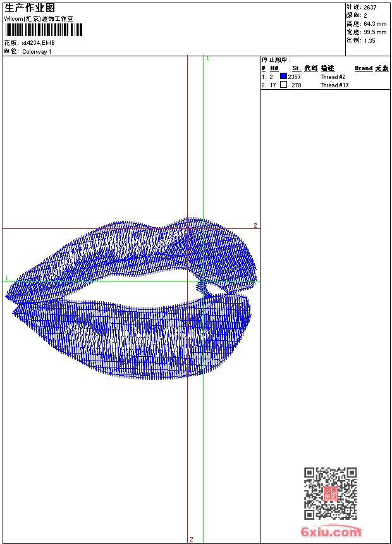This screenshot has width=392, height=544.
Task: Click the white swatch for Thread #17
Action: point(283,85)
